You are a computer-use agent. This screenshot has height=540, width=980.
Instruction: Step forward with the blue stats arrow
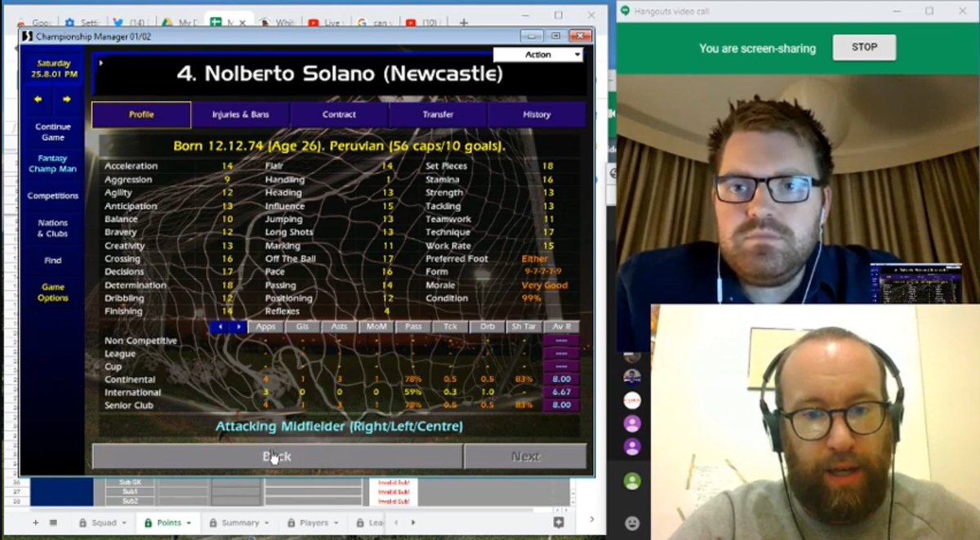[x=238, y=327]
